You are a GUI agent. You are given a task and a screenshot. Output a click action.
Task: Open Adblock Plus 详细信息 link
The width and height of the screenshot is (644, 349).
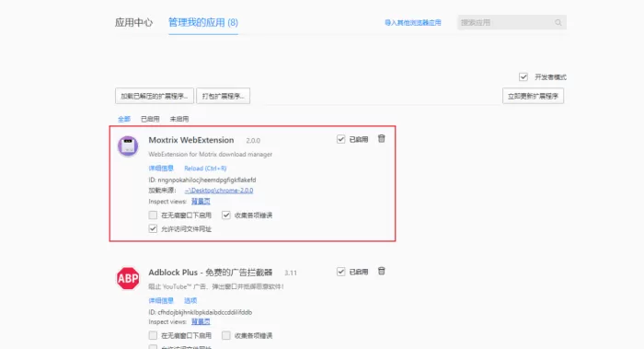click(161, 300)
